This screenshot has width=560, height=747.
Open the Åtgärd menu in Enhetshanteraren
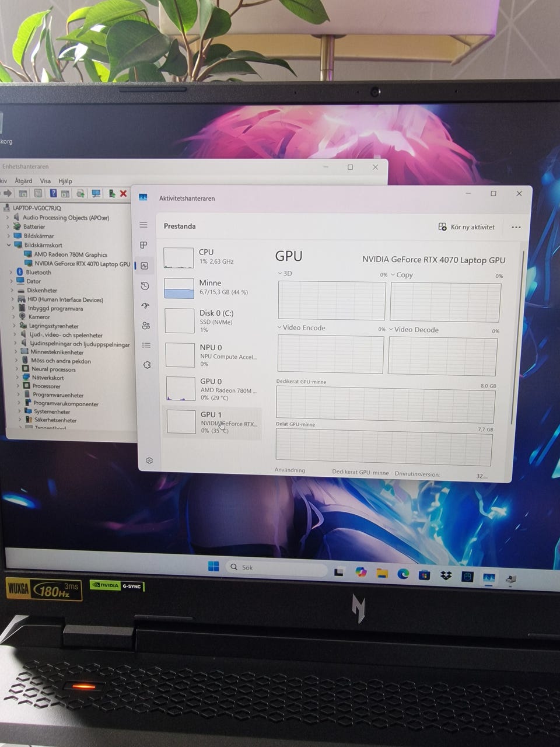tap(23, 181)
